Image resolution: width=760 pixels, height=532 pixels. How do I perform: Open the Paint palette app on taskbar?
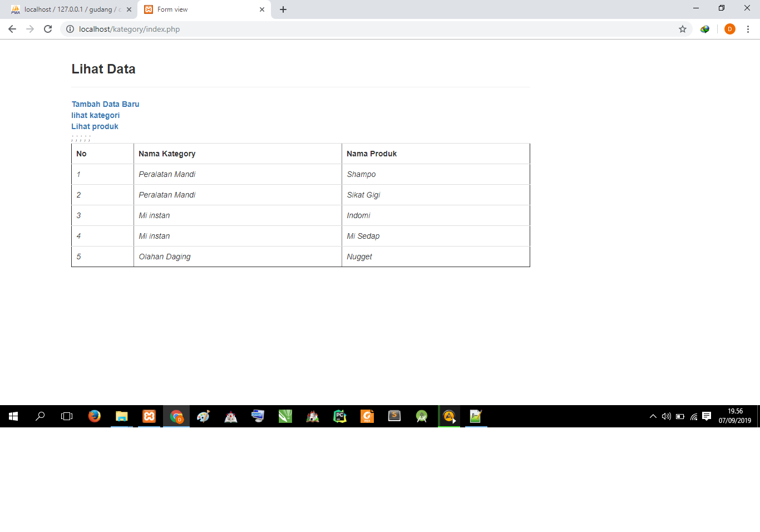[x=204, y=416]
